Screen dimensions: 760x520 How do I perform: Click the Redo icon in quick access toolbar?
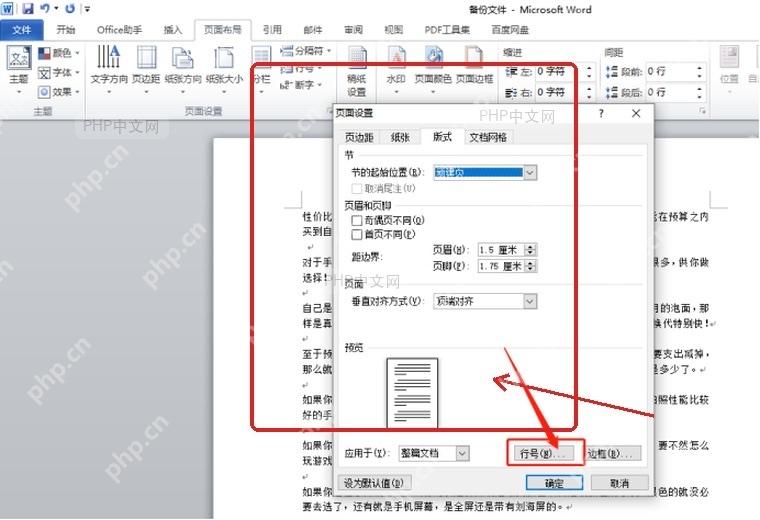click(70, 8)
